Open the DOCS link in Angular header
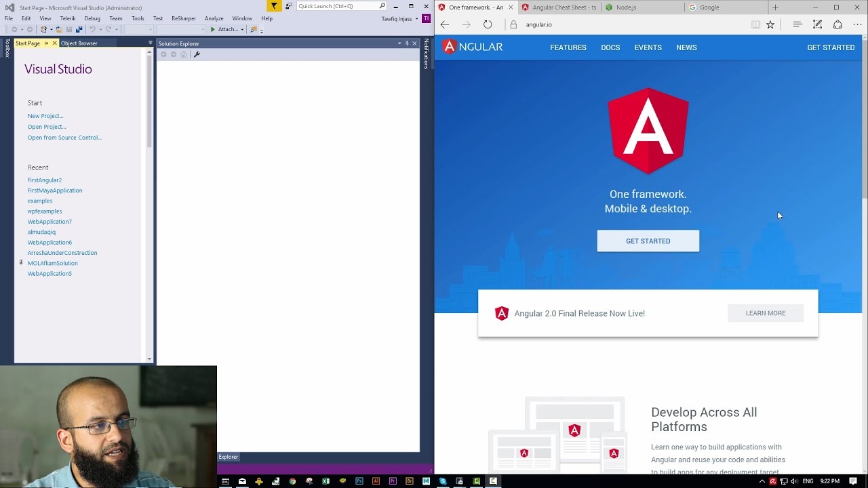Screen dimensions: 868x488 click(x=610, y=47)
